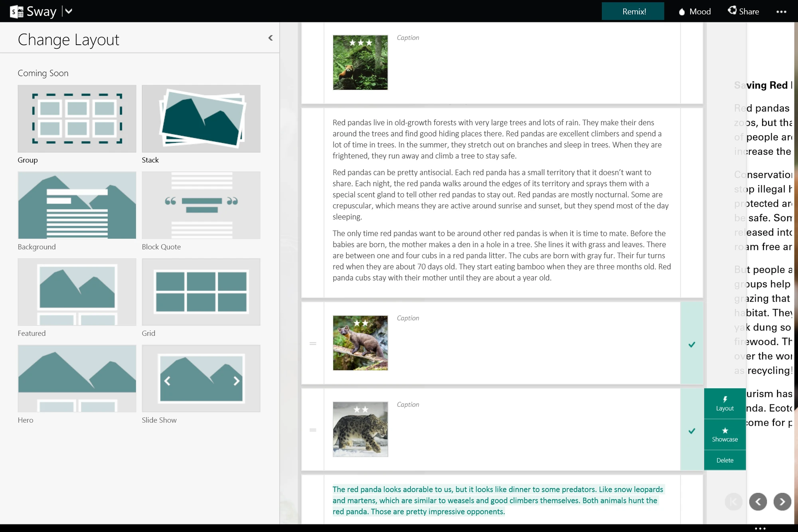
Task: Open the Share pane
Action: pyautogui.click(x=743, y=11)
